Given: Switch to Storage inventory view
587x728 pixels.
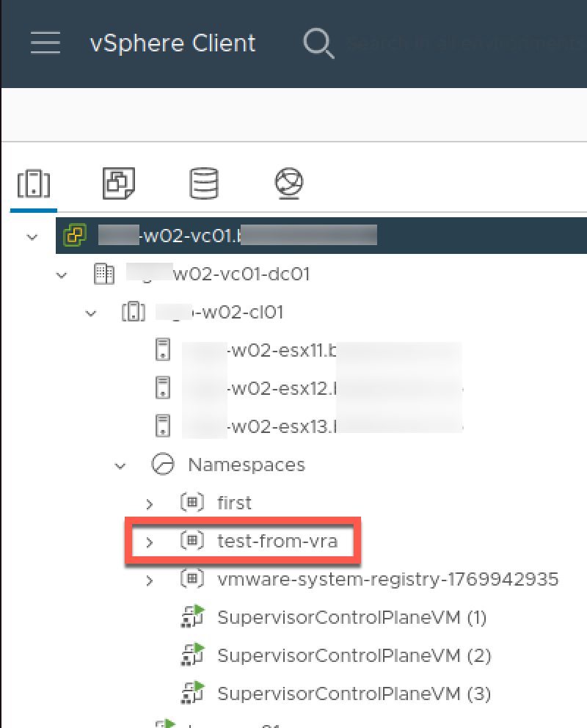Looking at the screenshot, I should click(x=204, y=183).
